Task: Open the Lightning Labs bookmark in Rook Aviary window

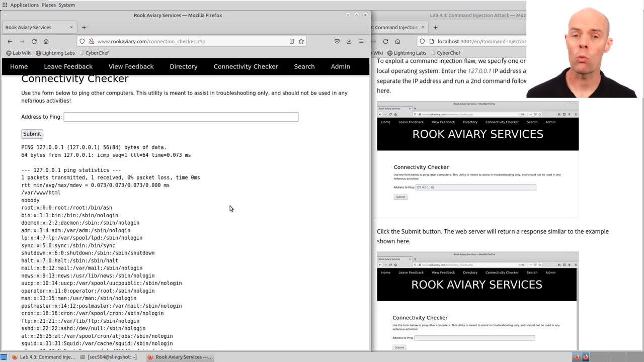Action: 55,53
